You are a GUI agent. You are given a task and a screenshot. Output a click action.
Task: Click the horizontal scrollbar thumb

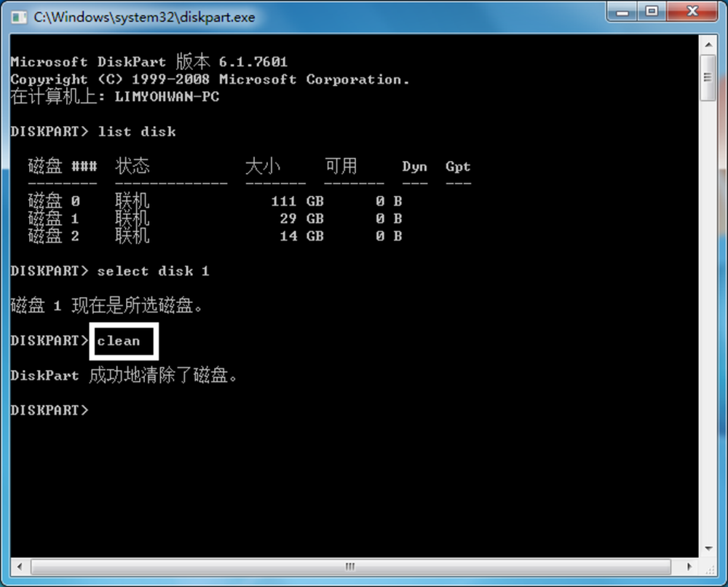click(351, 567)
